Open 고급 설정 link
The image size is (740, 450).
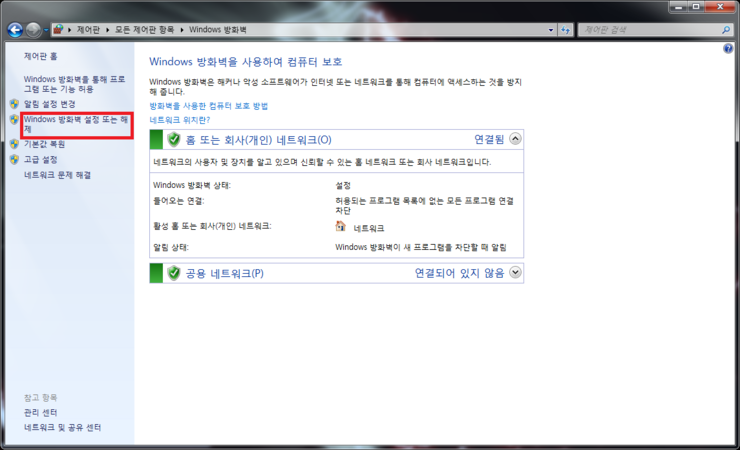pos(41,159)
